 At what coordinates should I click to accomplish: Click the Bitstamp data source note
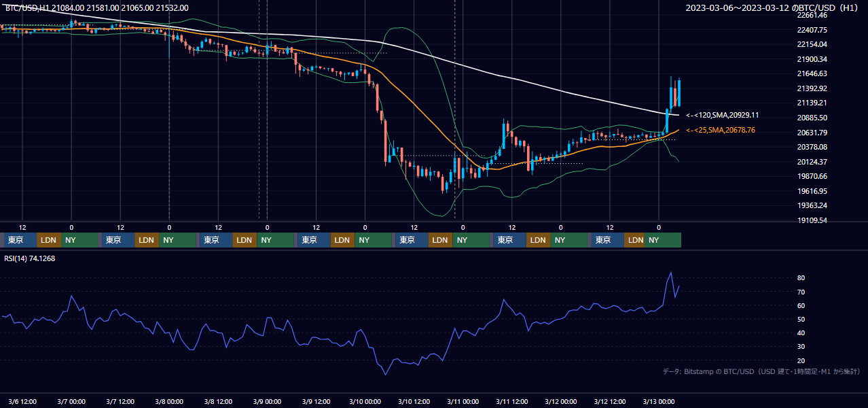click(761, 372)
